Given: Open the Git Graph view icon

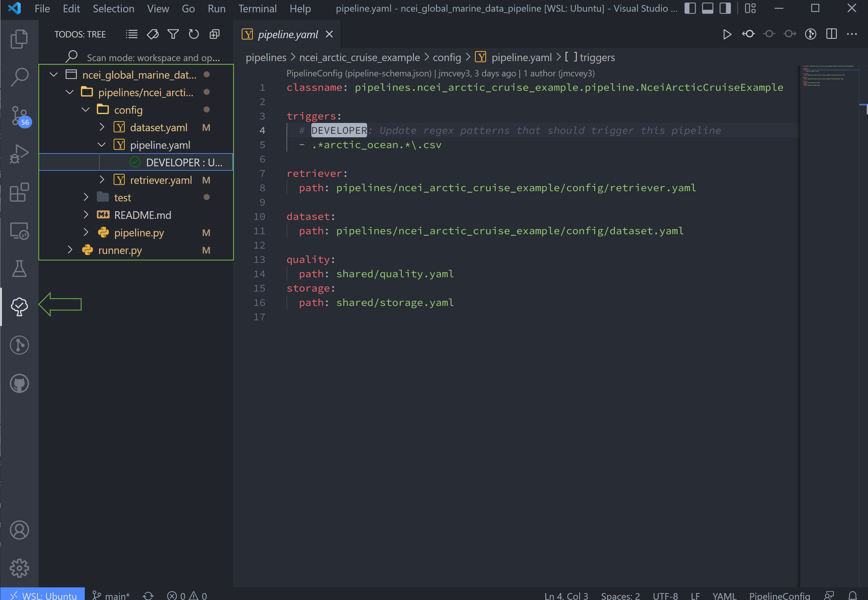Looking at the screenshot, I should tap(19, 345).
